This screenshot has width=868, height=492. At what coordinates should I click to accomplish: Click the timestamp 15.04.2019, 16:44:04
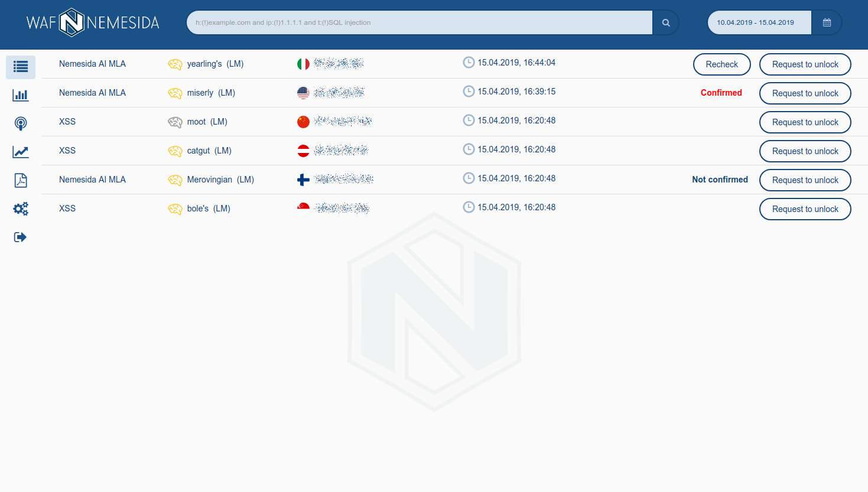[516, 63]
